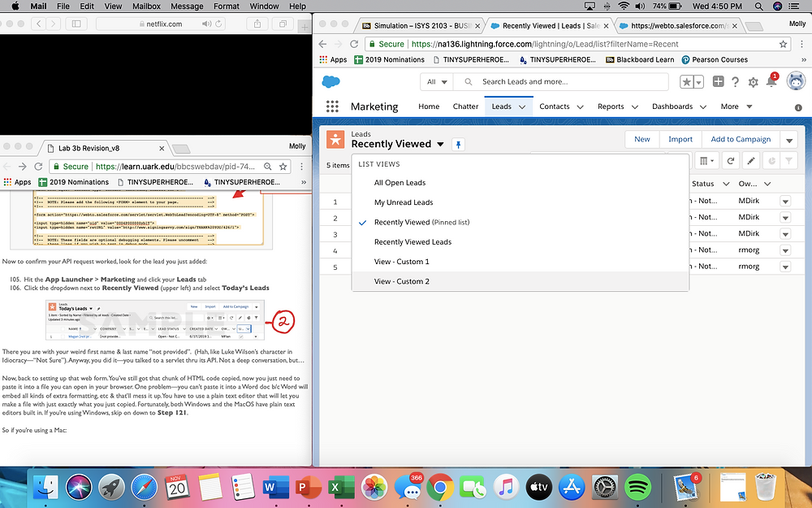
Task: Collapse the Recently Viewed list view dropdown
Action: (440, 144)
